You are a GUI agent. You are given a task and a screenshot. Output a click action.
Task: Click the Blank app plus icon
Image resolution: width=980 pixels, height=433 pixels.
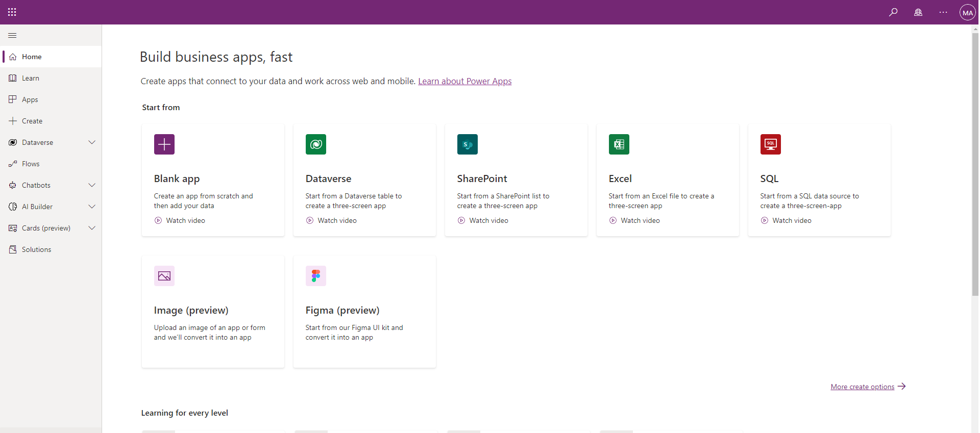pos(164,144)
